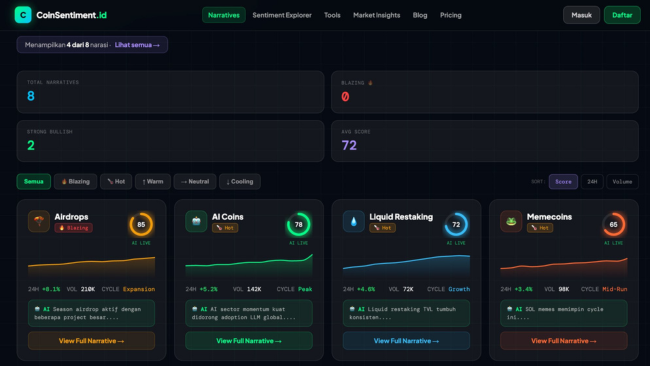Click the Memecoins card title
Viewport: 650px width, 366px height.
point(549,217)
